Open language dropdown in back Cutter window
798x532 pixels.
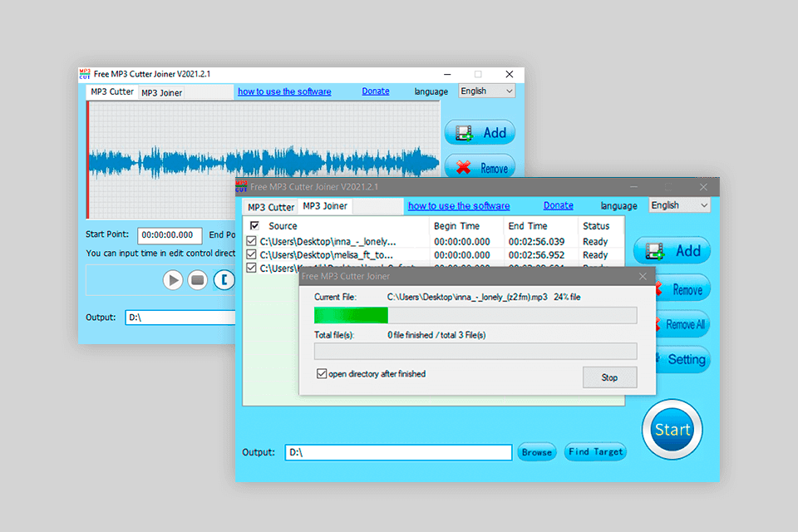(487, 91)
